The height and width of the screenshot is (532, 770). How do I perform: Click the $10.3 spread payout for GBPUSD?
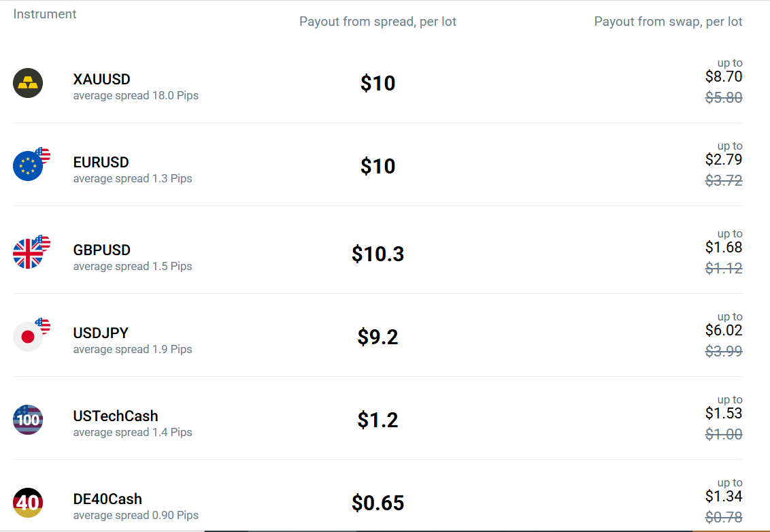click(x=378, y=254)
